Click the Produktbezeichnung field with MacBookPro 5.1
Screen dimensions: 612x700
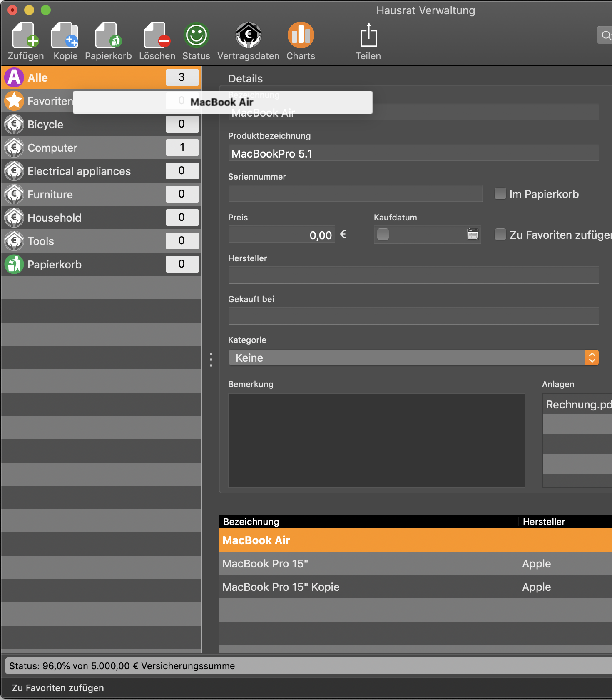413,153
